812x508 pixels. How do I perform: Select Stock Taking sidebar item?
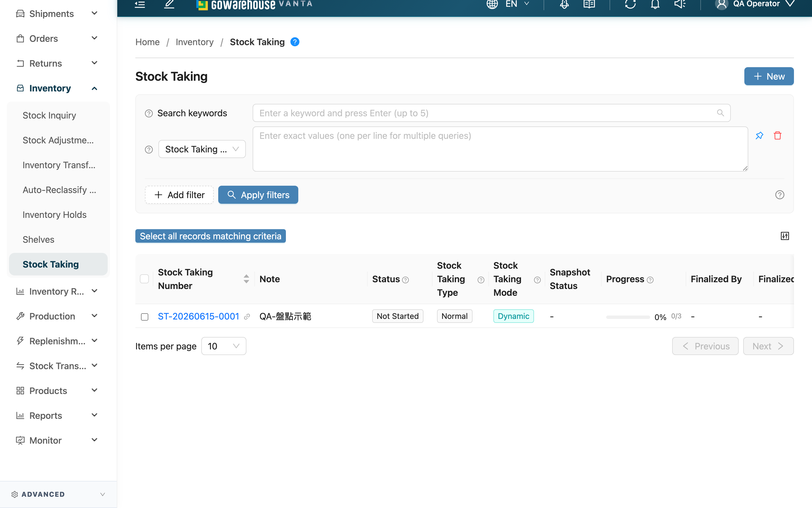58,264
